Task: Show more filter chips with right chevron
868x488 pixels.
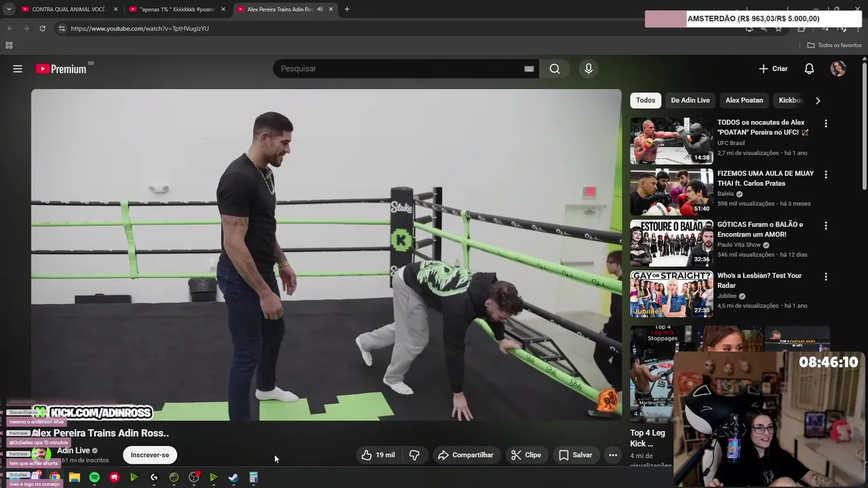Action: 818,100
